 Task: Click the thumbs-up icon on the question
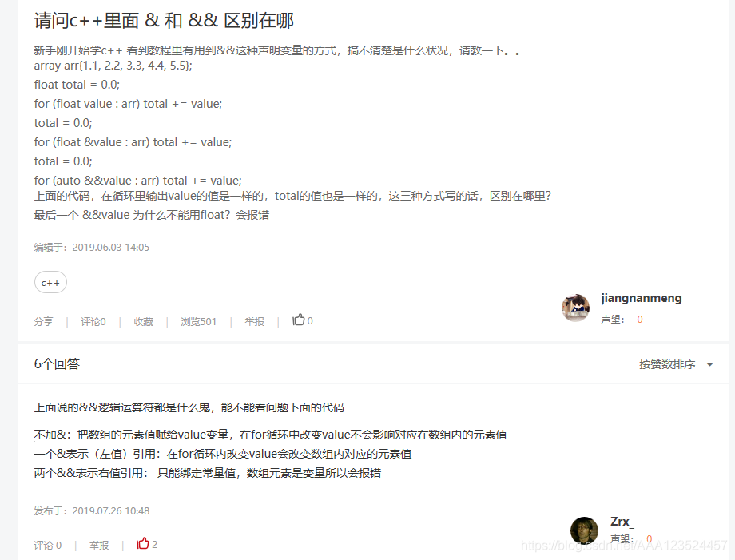(x=299, y=320)
